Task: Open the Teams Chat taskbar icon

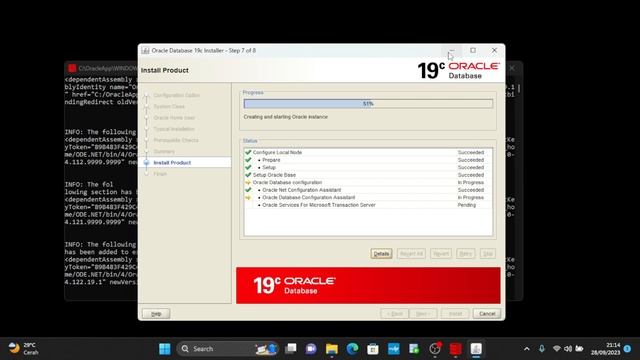Action: tap(311, 349)
